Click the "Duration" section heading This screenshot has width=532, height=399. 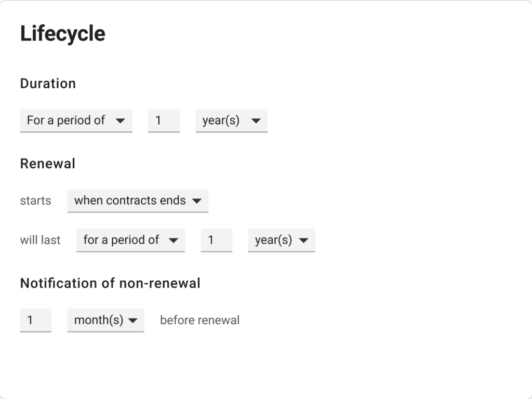[x=48, y=84]
